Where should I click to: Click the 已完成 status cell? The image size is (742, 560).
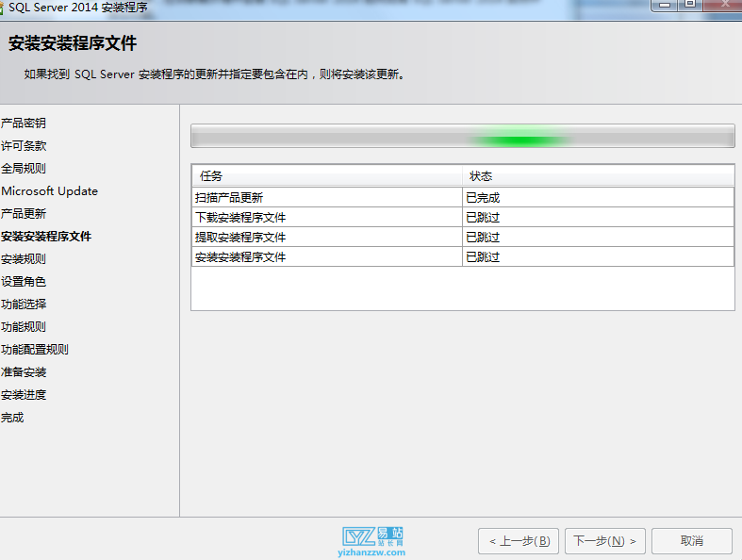coord(598,197)
